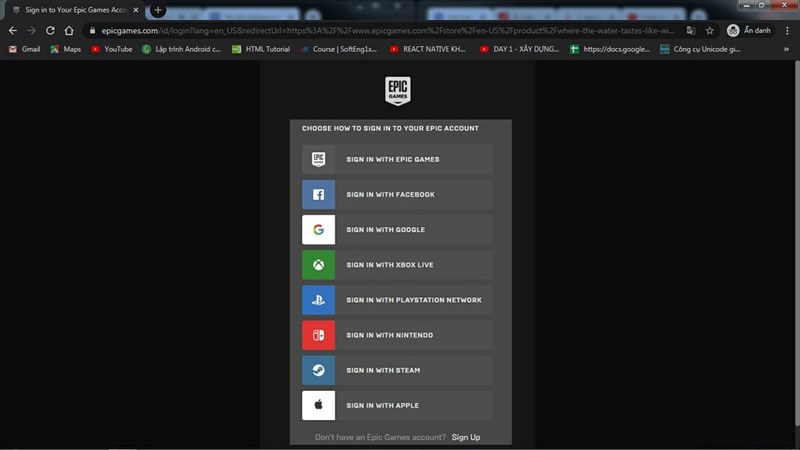Choose Sign in with Xbox Live

(397, 265)
